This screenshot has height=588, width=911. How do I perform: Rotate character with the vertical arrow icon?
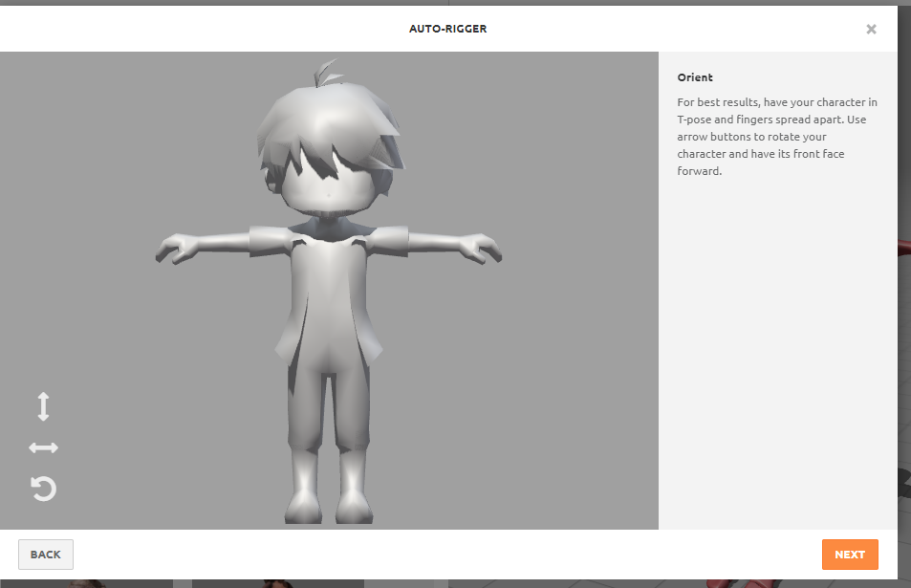coord(43,406)
